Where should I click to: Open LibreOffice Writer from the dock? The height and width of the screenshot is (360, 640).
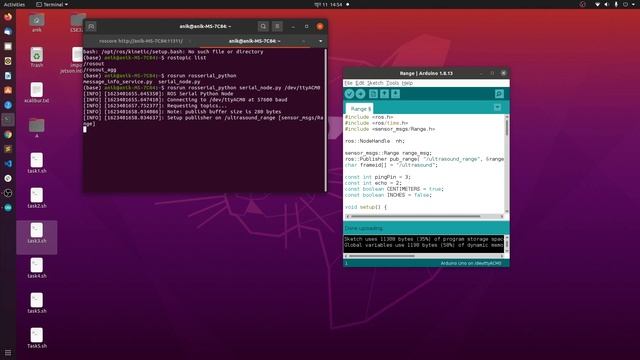[x=8, y=76]
